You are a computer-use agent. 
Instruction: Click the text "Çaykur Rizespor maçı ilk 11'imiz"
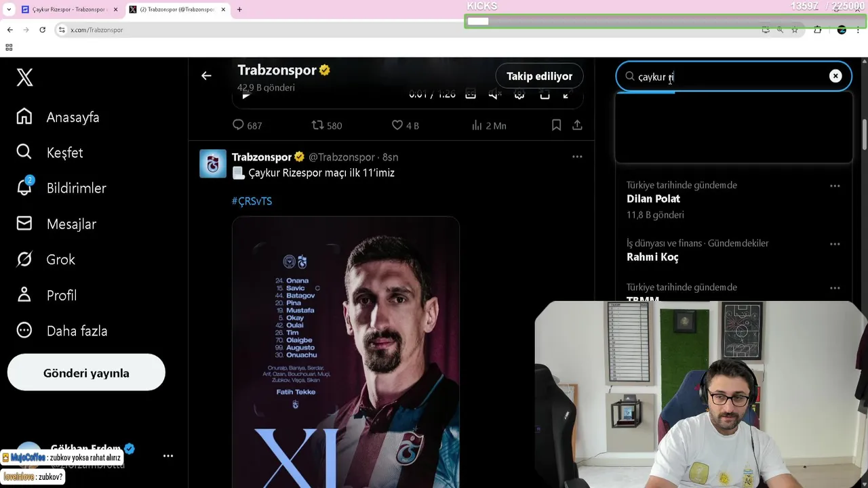(321, 173)
